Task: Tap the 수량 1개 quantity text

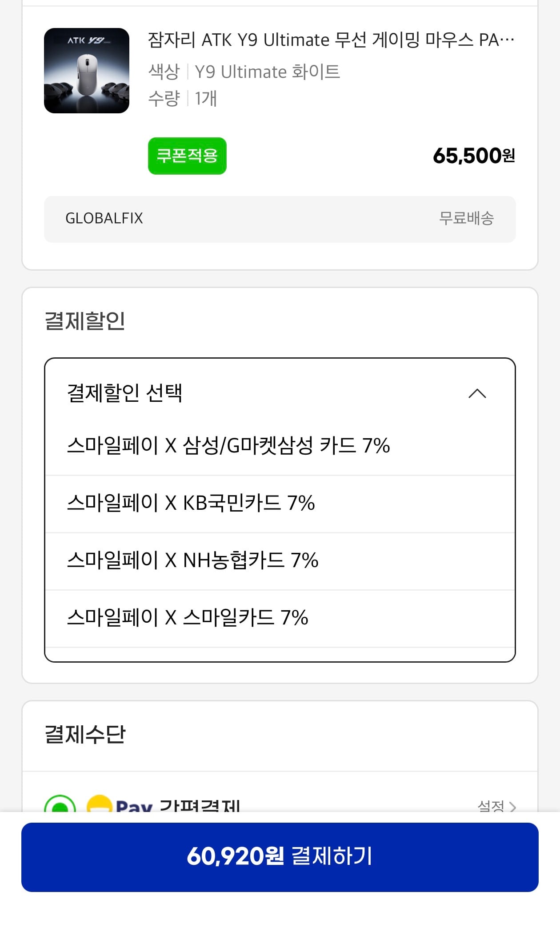Action: 183,98
